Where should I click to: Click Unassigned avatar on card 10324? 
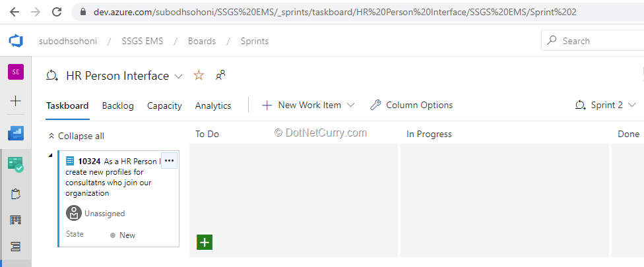[73, 214]
